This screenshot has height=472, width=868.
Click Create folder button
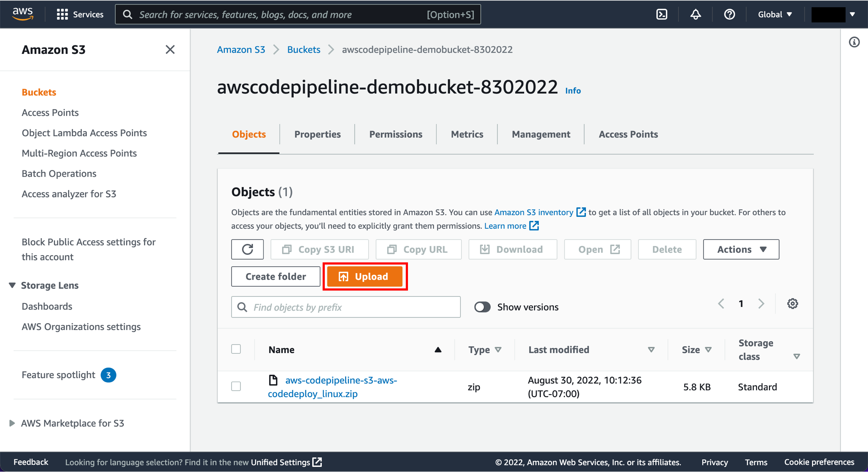tap(276, 277)
